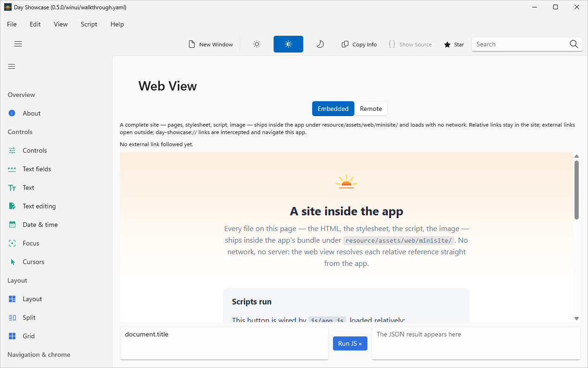Click the 'Scripts run' card heading

(252, 302)
